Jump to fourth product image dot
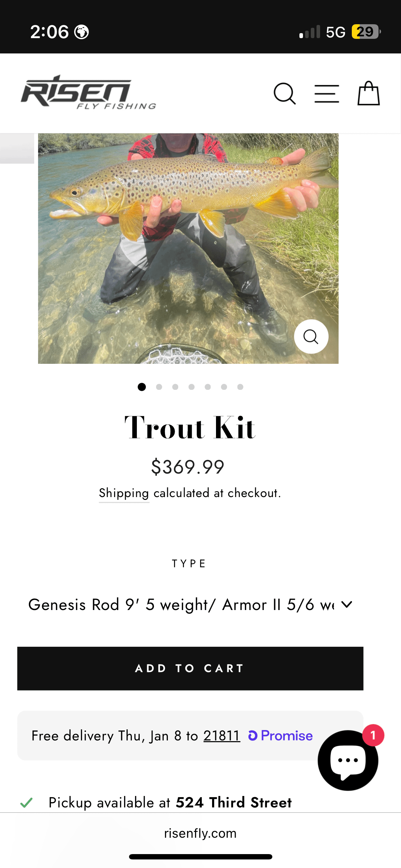 pyautogui.click(x=191, y=387)
